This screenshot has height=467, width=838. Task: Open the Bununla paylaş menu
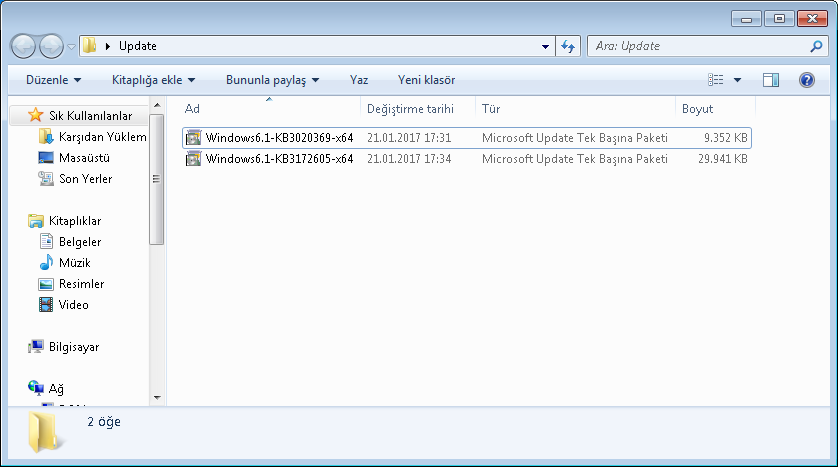tap(273, 80)
